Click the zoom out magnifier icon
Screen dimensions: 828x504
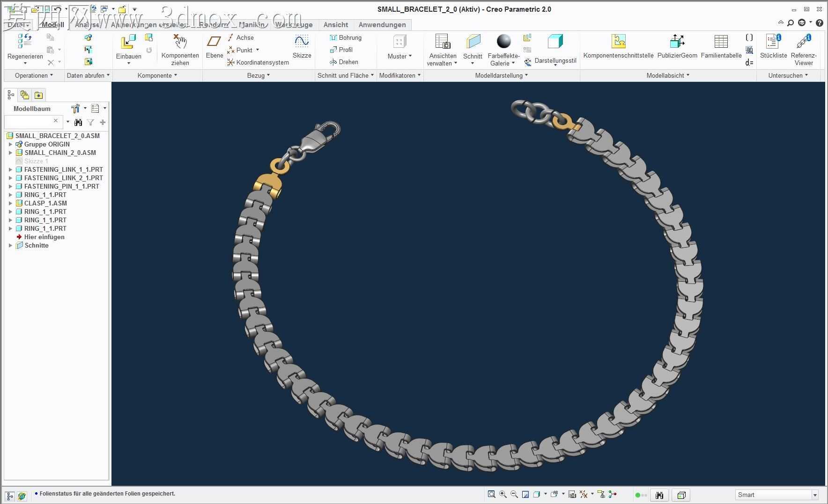514,494
